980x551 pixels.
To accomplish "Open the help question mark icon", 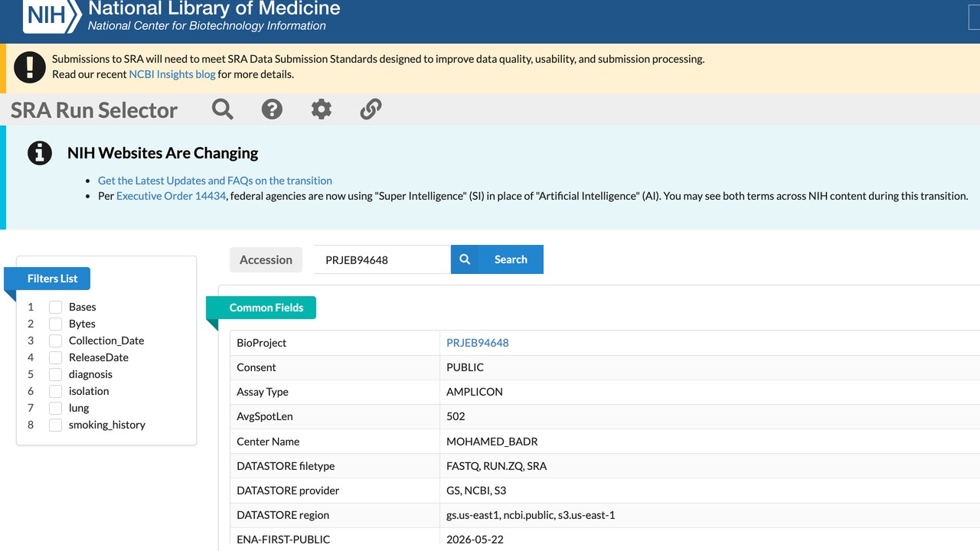I will (x=272, y=109).
